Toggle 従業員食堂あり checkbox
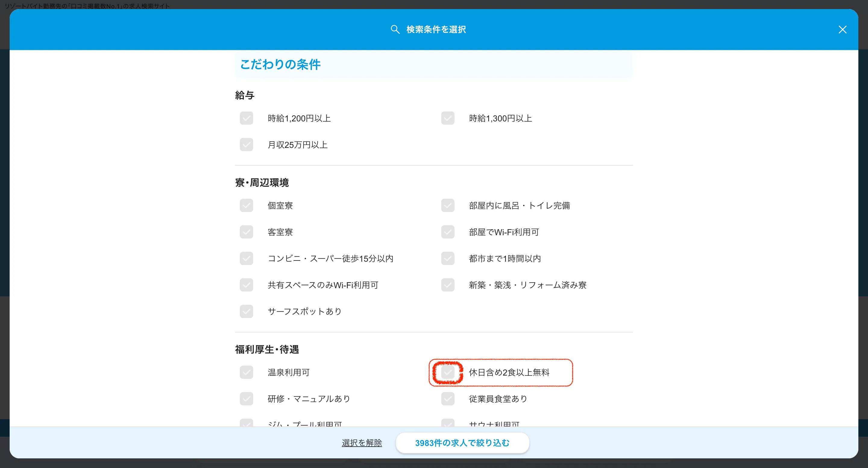Viewport: 868px width, 468px height. pyautogui.click(x=448, y=399)
